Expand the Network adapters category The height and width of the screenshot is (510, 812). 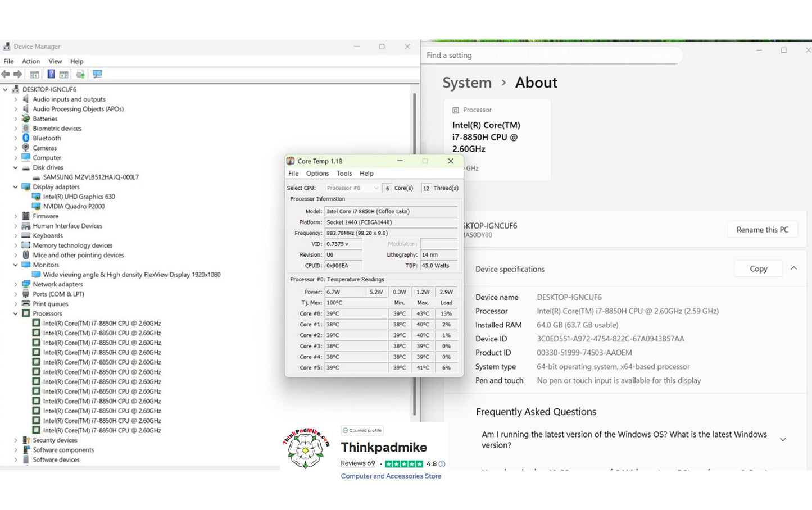coord(16,284)
